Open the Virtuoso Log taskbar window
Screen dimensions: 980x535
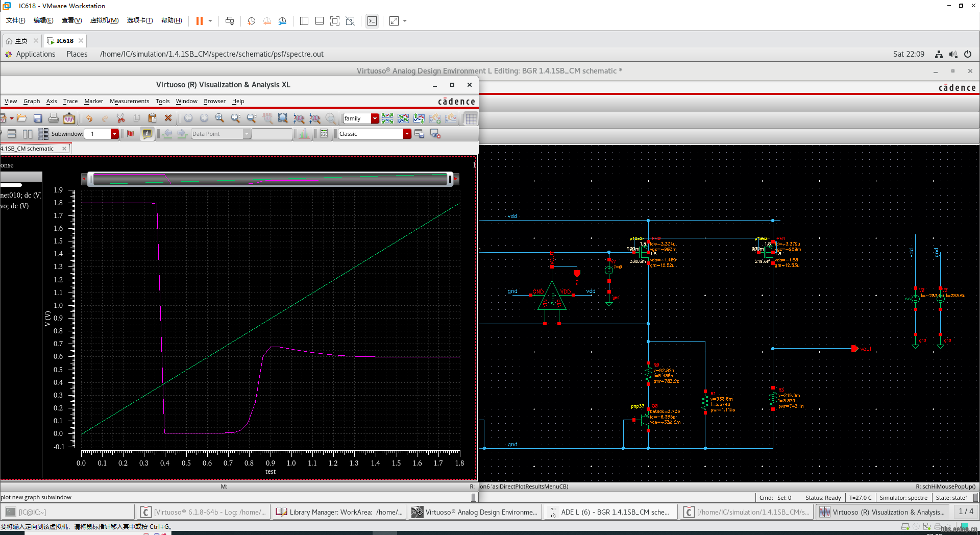click(204, 512)
